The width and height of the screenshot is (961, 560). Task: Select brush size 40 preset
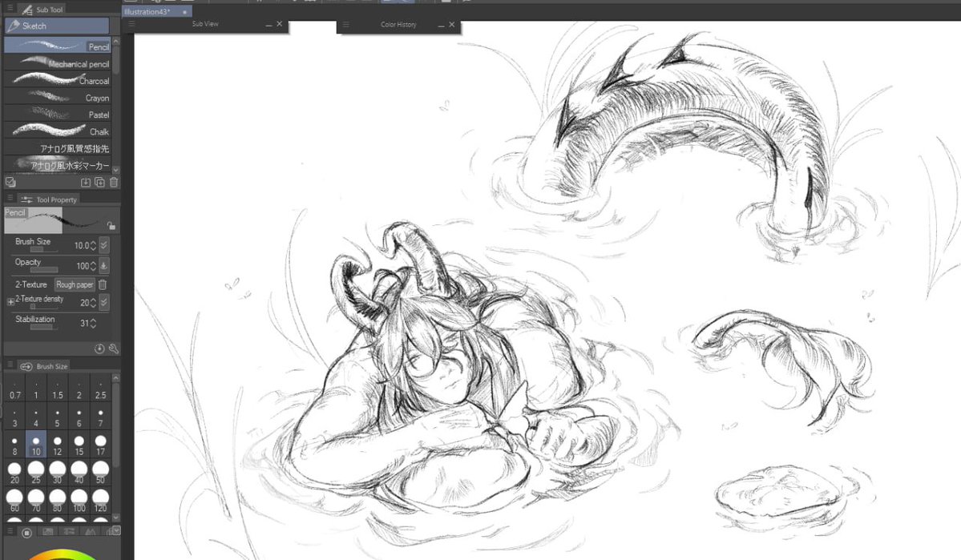tap(79, 473)
